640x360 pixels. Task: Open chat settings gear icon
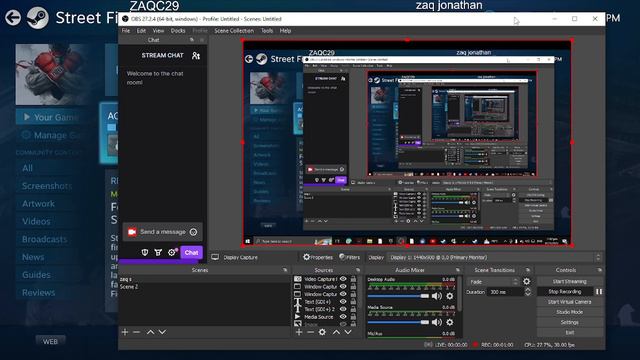pyautogui.click(x=171, y=253)
